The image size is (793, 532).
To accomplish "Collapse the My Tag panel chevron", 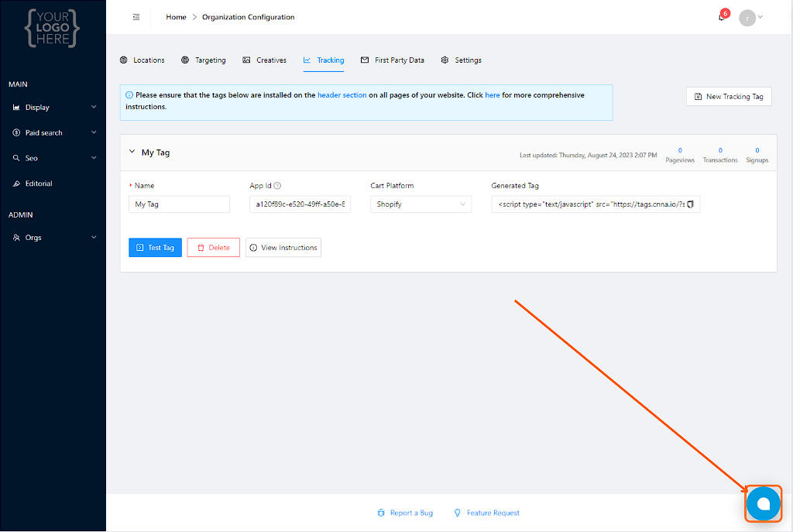I will tap(132, 152).
